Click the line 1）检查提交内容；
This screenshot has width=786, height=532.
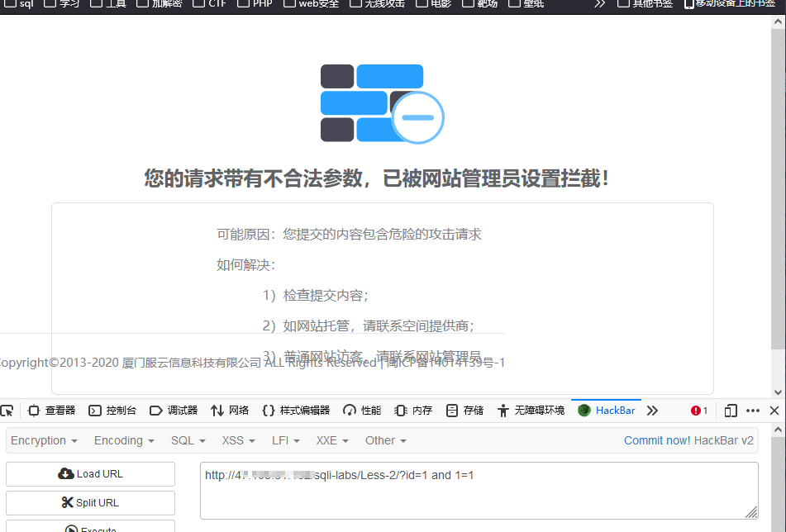click(x=317, y=296)
